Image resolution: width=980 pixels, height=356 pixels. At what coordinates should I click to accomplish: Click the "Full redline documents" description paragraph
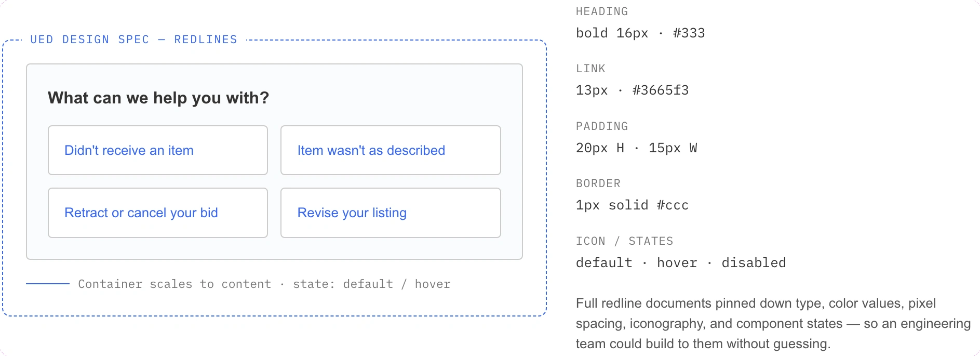coord(773,323)
